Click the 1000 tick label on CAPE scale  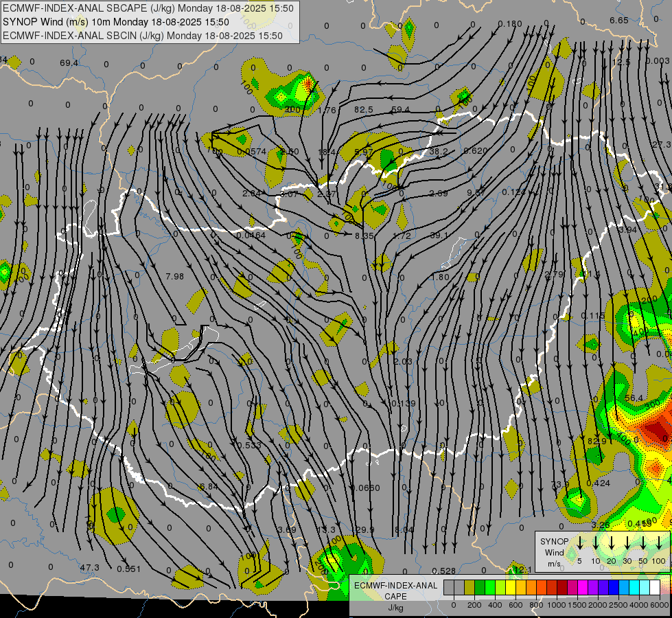click(556, 605)
